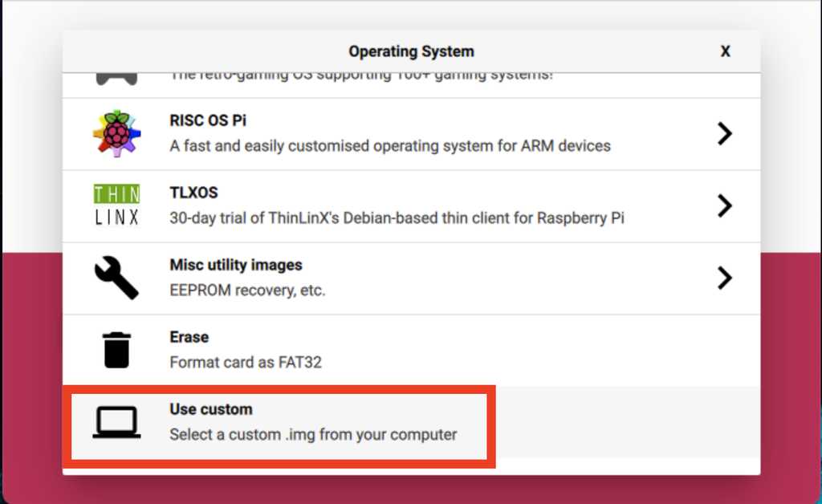The height and width of the screenshot is (504, 822).
Task: Click the X to close the dialog
Action: [725, 51]
